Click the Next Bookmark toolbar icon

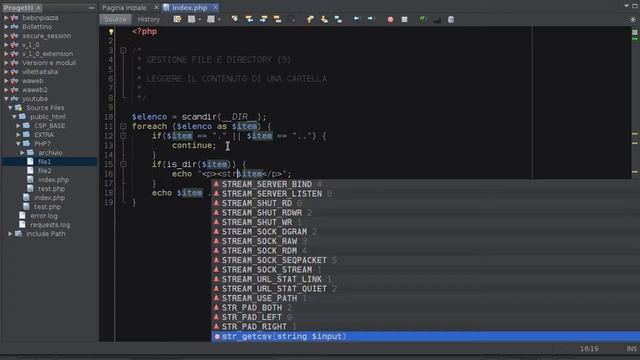click(324, 19)
